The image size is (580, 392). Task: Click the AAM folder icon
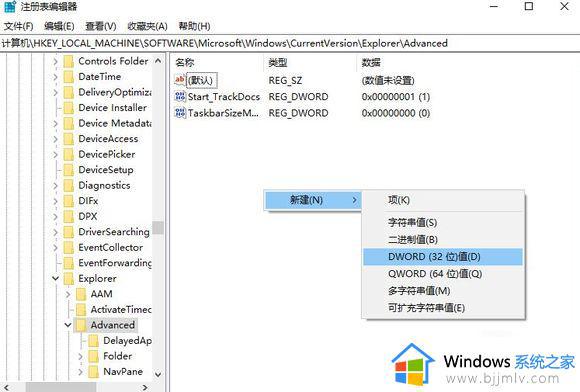[x=81, y=294]
